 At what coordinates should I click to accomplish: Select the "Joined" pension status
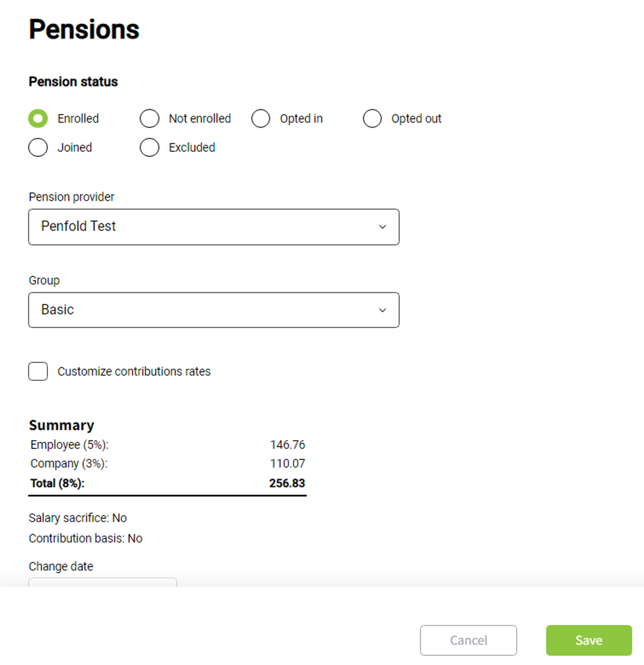pos(38,148)
